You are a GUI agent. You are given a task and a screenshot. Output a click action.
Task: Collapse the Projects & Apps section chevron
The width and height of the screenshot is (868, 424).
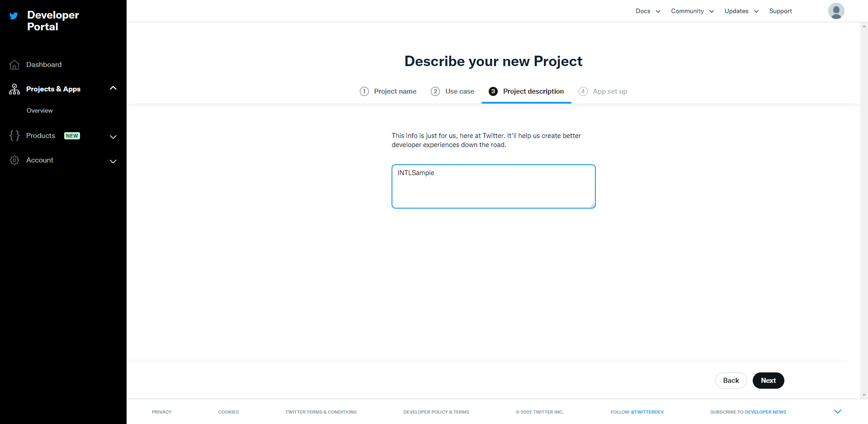coord(113,88)
